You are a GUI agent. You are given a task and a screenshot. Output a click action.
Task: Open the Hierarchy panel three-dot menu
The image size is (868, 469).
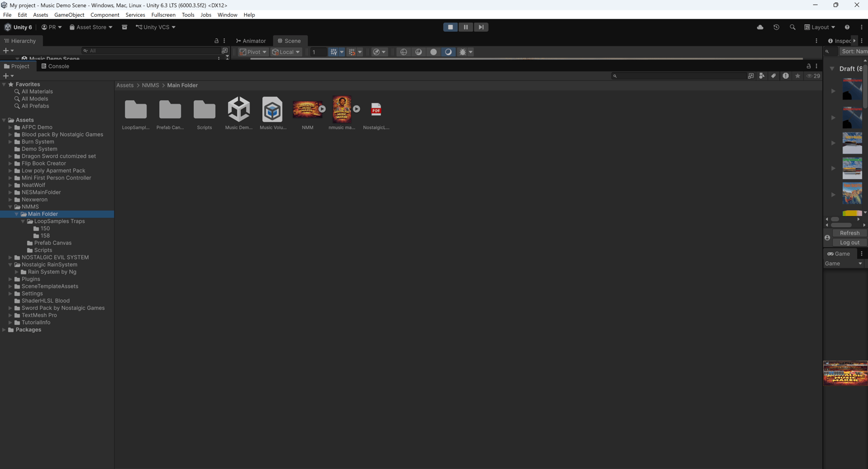[225, 41]
